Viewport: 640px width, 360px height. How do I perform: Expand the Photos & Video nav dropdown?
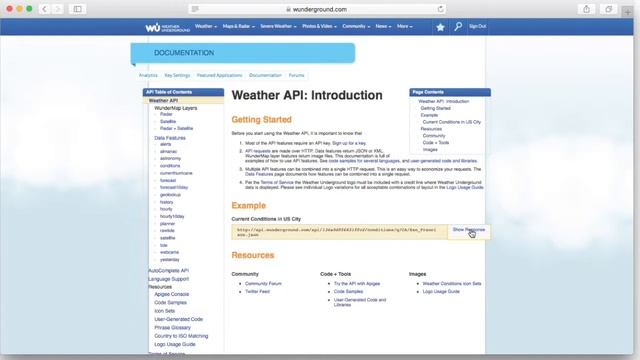319,26
